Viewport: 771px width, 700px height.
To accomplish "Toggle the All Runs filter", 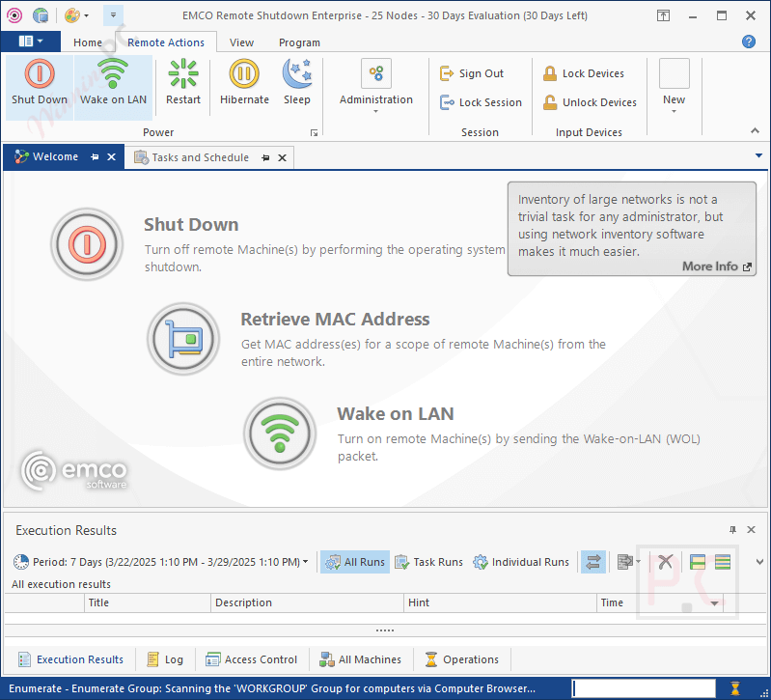I will (355, 562).
